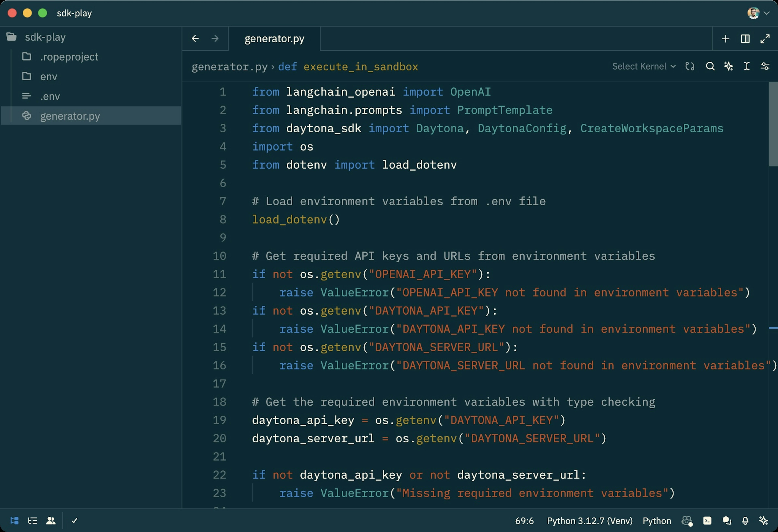Click cursor position 69:6 in status bar
778x532 pixels.
coord(524,521)
